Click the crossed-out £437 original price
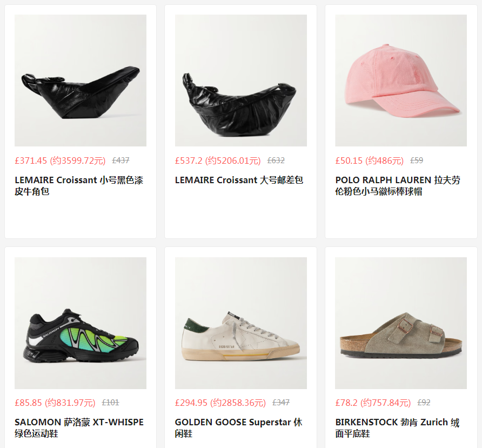 coord(121,160)
